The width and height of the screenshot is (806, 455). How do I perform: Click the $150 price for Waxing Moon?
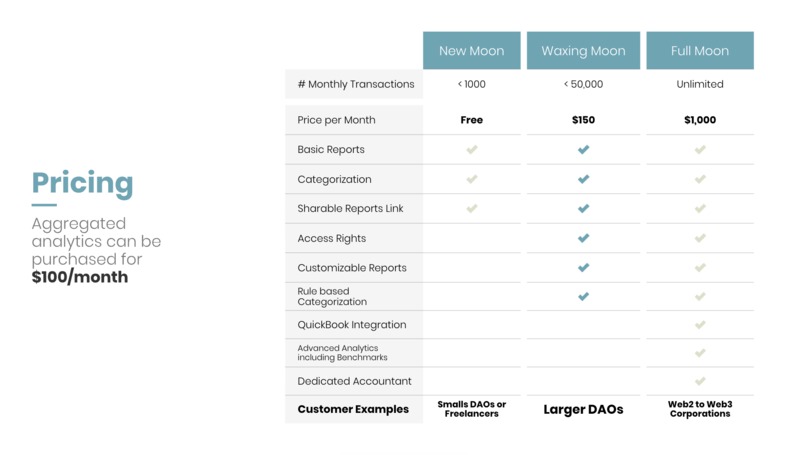click(x=583, y=120)
